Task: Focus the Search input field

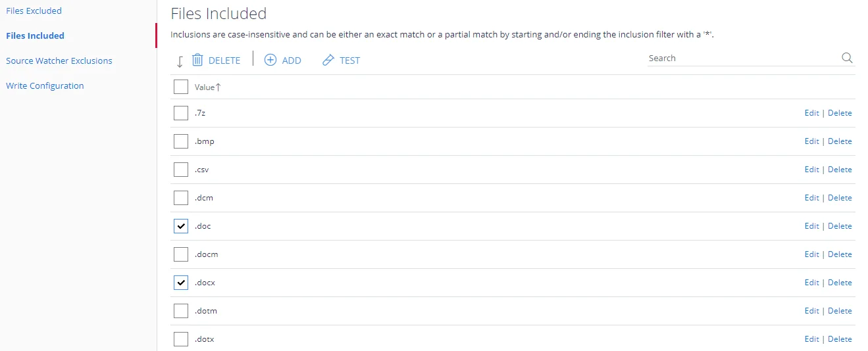Action: coord(744,58)
